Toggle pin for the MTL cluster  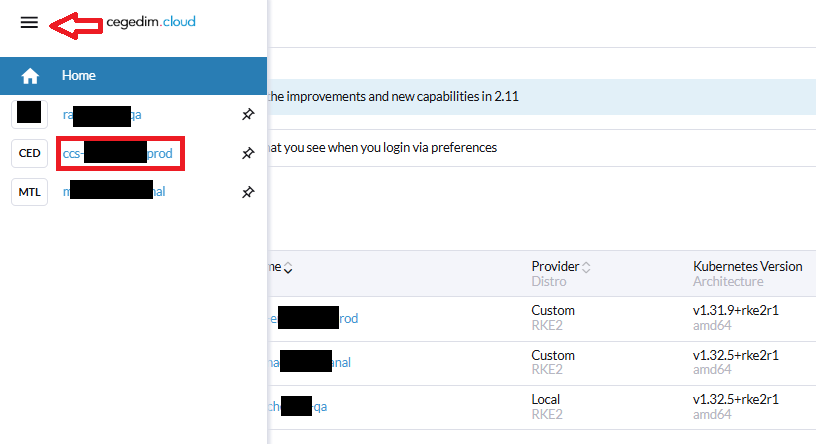tap(248, 192)
